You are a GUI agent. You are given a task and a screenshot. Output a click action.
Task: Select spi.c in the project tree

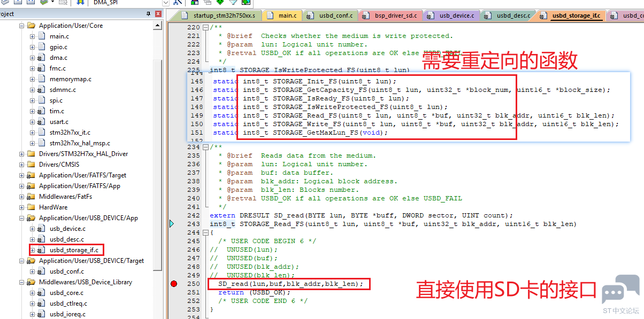click(x=56, y=100)
